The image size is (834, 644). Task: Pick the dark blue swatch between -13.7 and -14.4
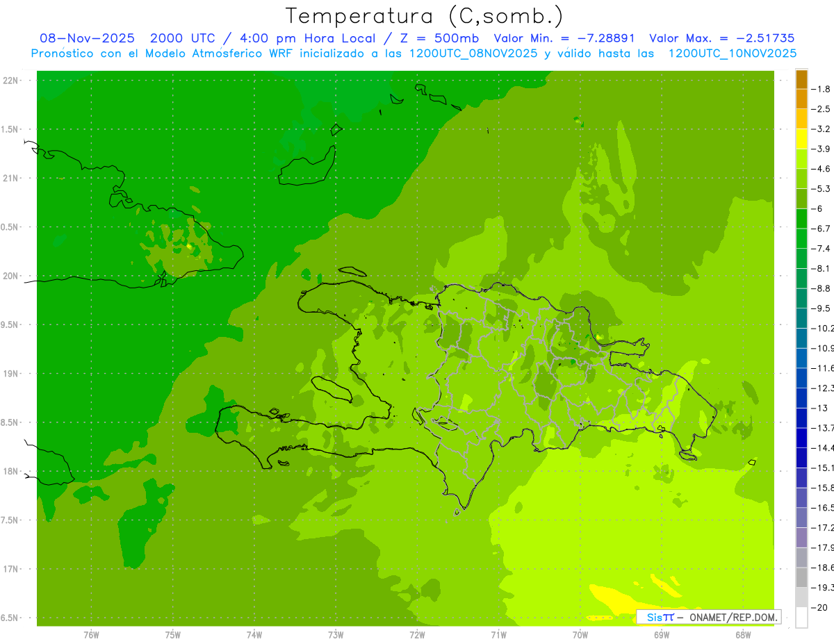(x=801, y=438)
